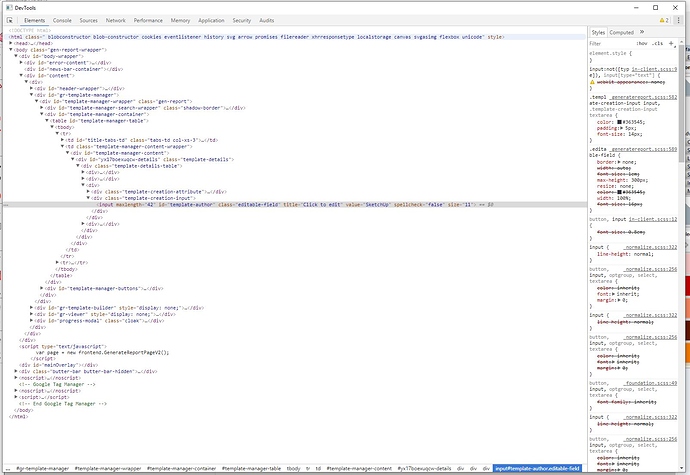Click #template-manager-container breadcrumb

pos(181,468)
